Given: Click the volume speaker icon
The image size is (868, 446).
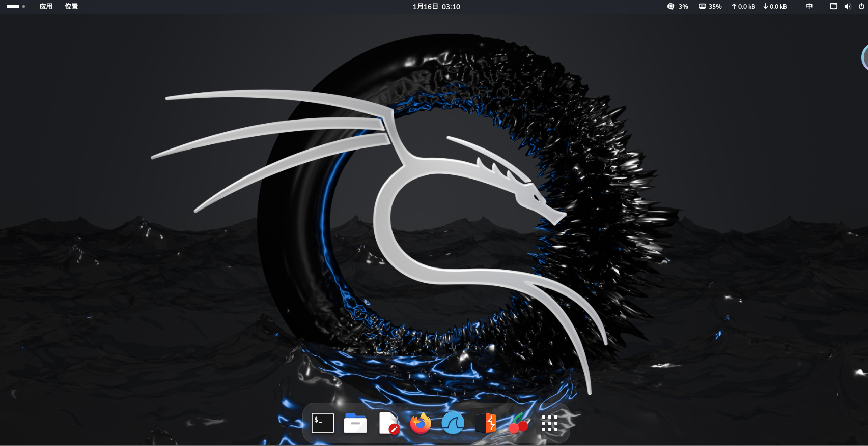Looking at the screenshot, I should click(848, 7).
